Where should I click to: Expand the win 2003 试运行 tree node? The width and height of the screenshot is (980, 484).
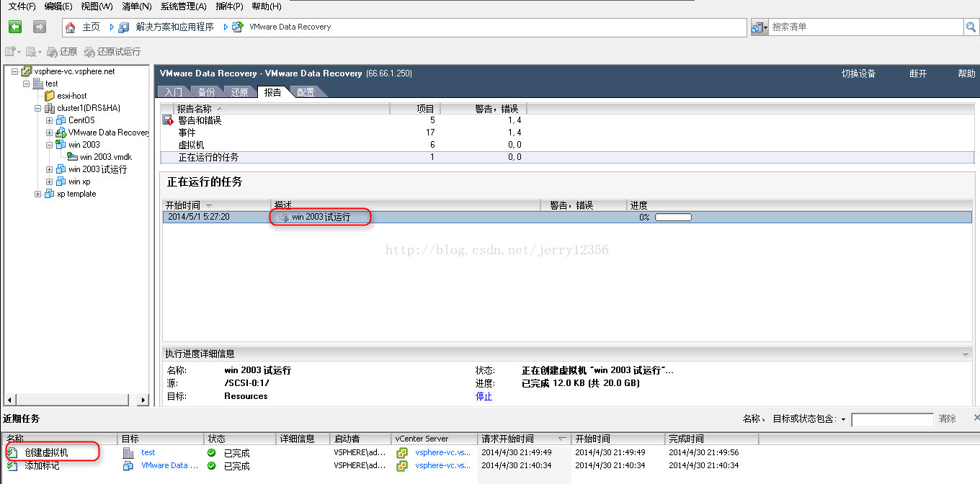click(x=50, y=169)
